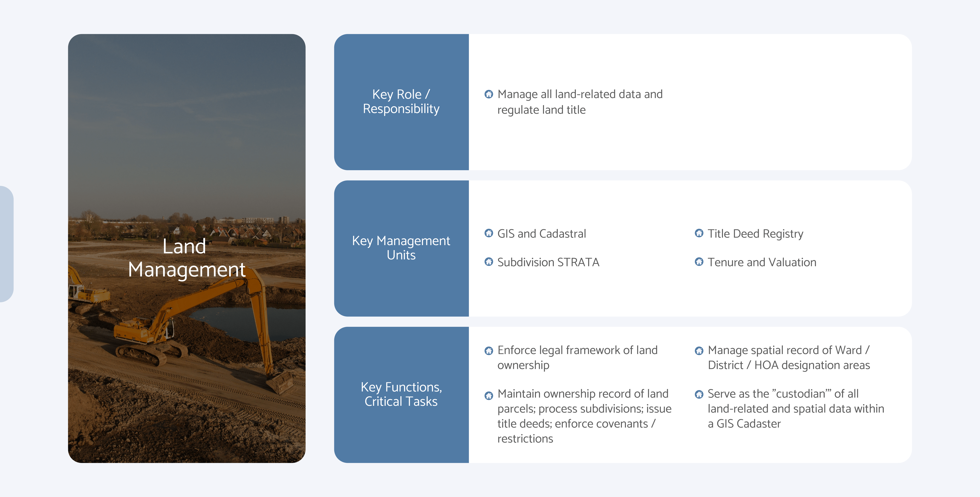This screenshot has height=497, width=980.
Task: Click the bullet icon next to GIS and Cadastral
Action: click(488, 233)
